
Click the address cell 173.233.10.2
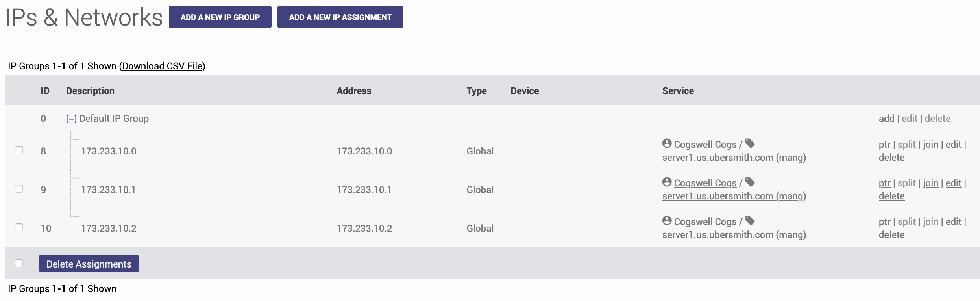point(364,228)
